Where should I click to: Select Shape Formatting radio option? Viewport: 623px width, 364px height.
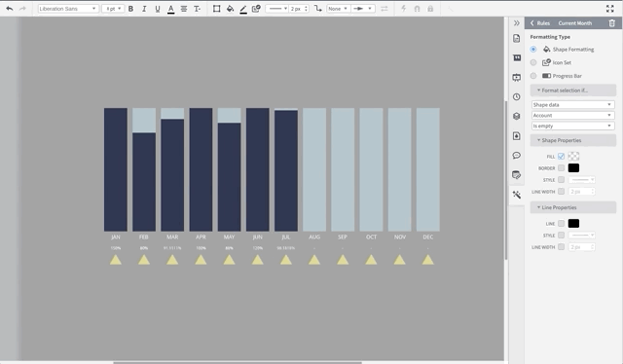coord(533,50)
